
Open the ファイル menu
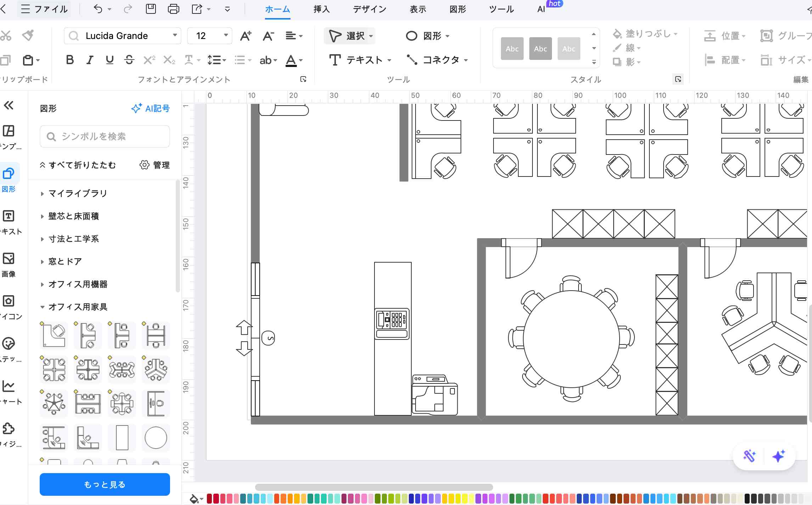pos(44,9)
